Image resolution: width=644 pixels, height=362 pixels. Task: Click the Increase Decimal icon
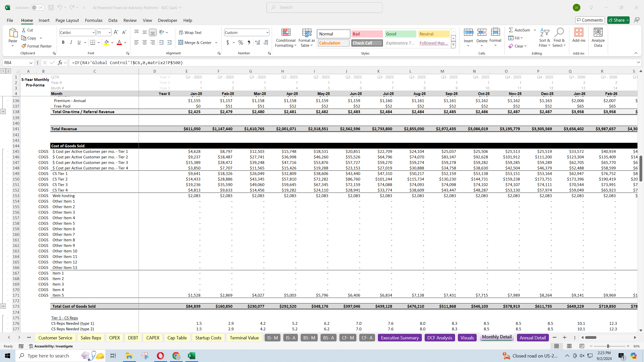(x=257, y=42)
